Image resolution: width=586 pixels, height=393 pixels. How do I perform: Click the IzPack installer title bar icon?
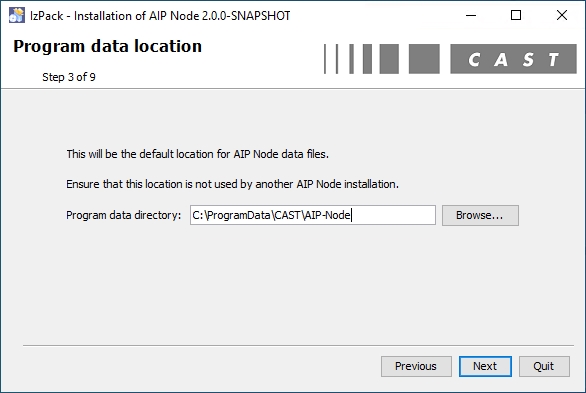point(16,15)
